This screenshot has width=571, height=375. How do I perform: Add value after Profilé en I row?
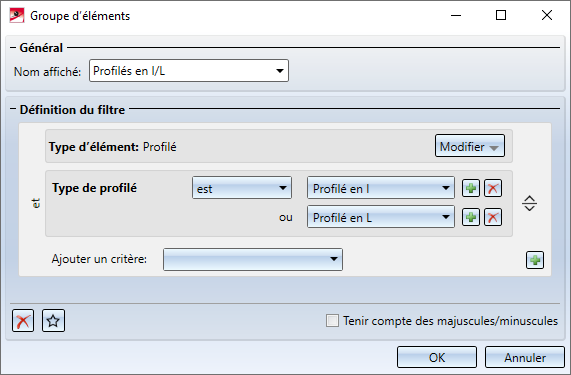[x=471, y=188]
